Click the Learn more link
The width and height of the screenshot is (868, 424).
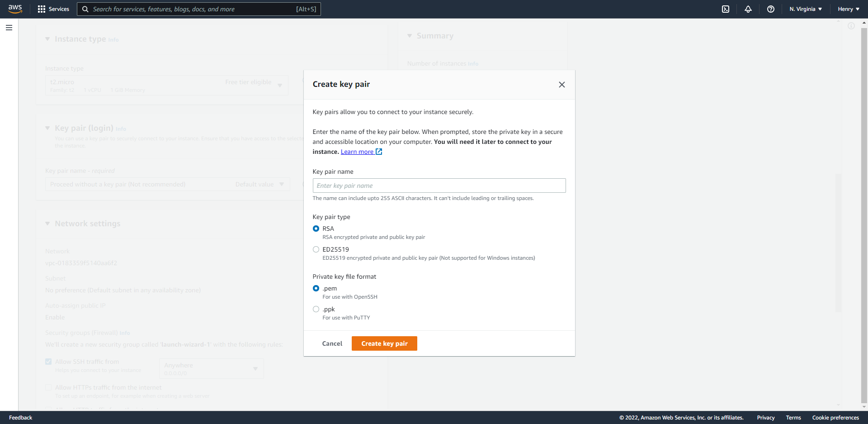pyautogui.click(x=357, y=151)
